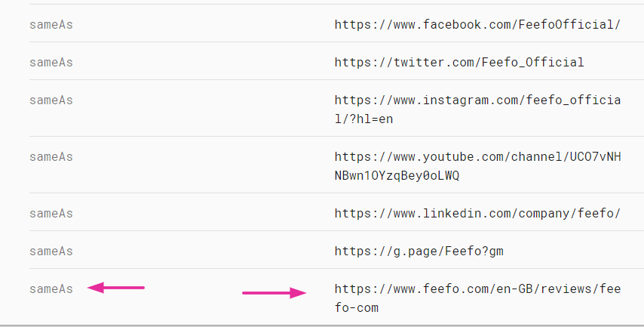Open the Facebook FeefoOfficial URL

click(x=477, y=24)
